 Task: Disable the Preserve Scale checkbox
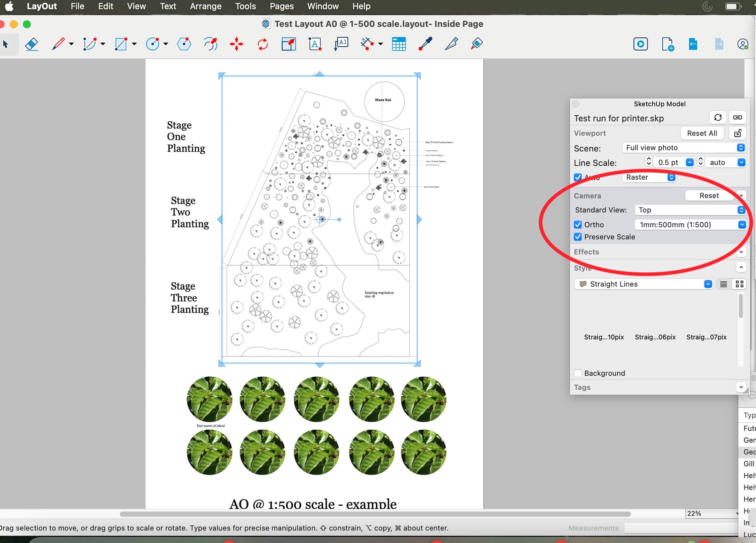pos(578,237)
